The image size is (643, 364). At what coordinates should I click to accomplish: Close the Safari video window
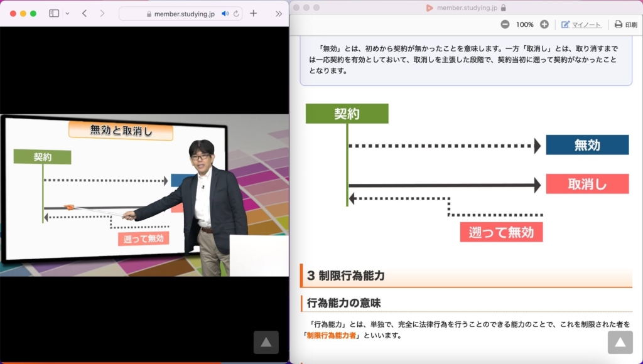(x=13, y=14)
